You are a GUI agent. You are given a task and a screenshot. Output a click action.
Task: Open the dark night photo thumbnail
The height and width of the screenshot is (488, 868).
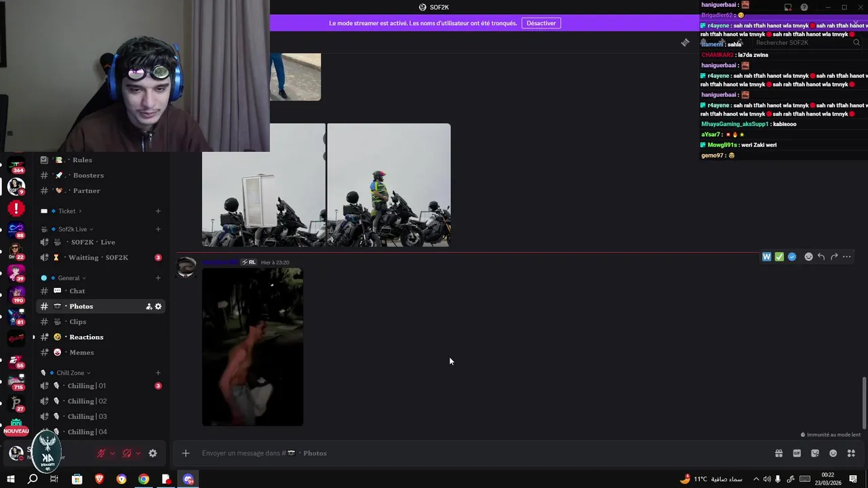coord(252,347)
